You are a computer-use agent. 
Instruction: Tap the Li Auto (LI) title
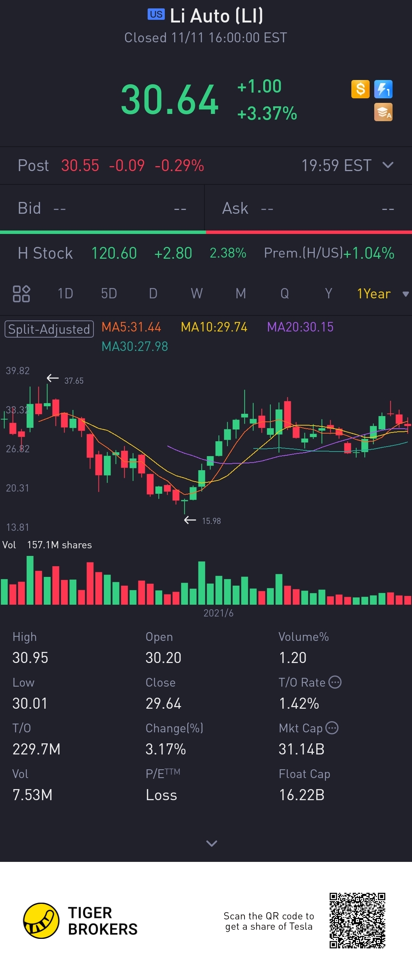coord(216,16)
